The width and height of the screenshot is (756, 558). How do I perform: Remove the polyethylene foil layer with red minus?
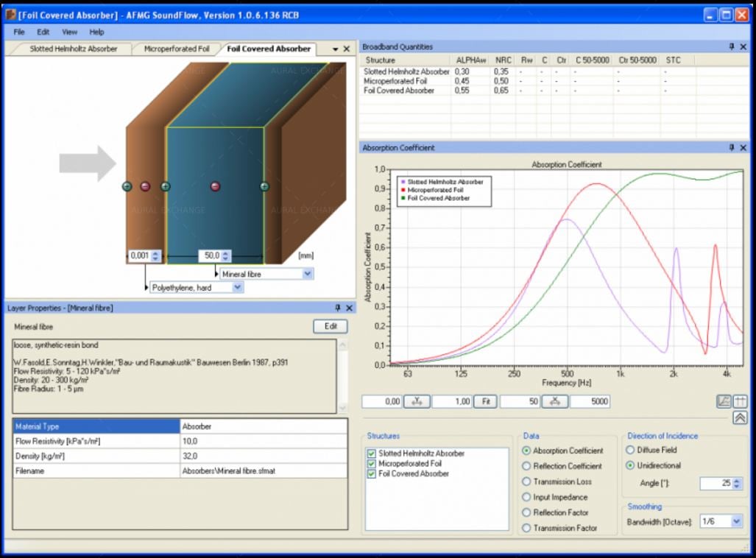(145, 186)
